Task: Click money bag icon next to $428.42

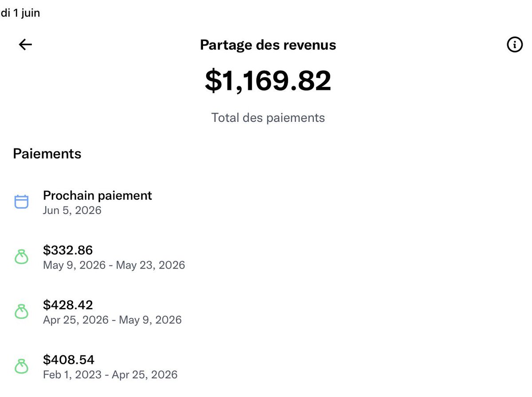Action: tap(21, 312)
